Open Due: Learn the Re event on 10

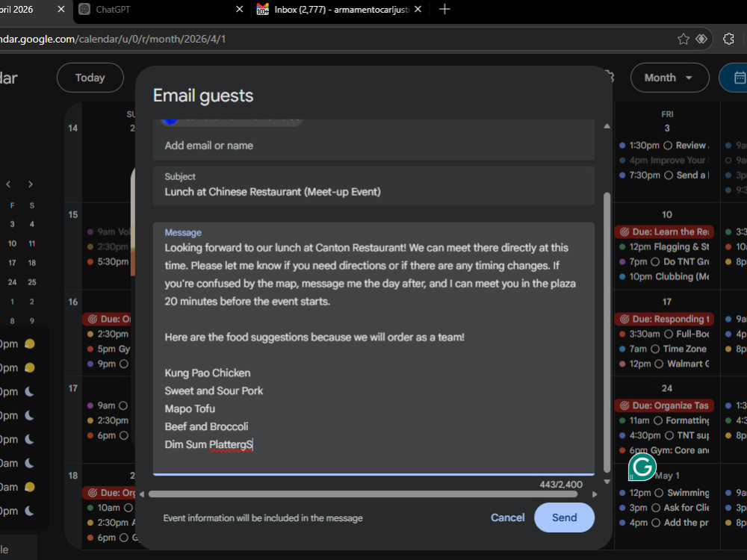pos(664,232)
